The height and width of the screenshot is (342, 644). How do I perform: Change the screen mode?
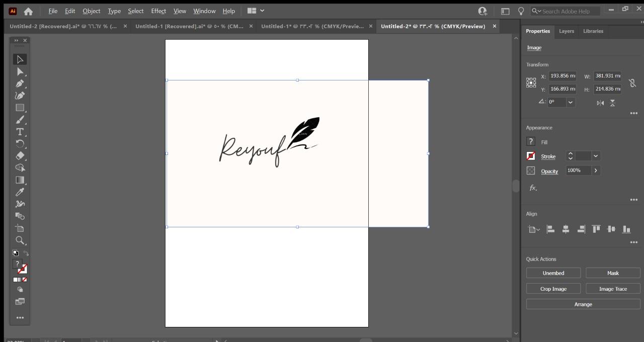click(x=20, y=302)
